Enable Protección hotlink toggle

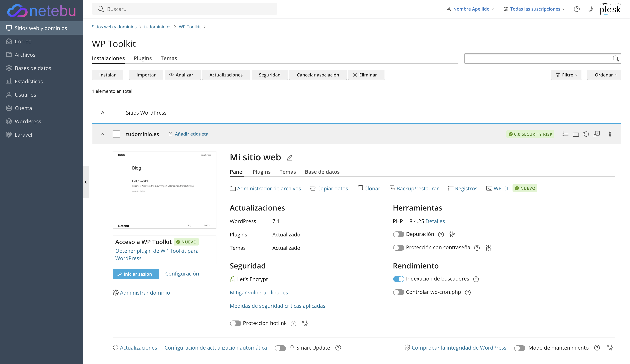[236, 323]
